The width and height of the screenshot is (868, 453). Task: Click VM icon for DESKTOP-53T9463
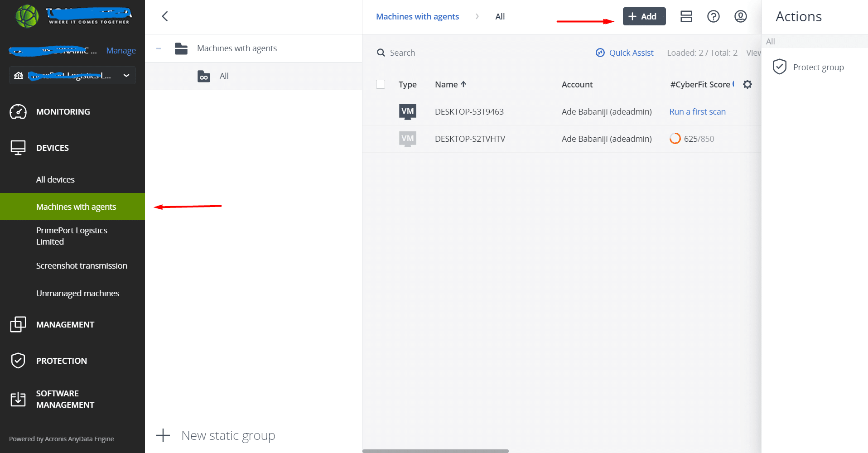[x=407, y=111]
